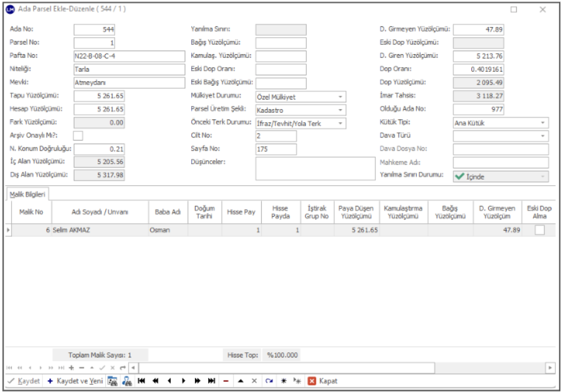
Task: Toggle the Arşiv Onaylı Mı checkbox
Action: [78, 135]
